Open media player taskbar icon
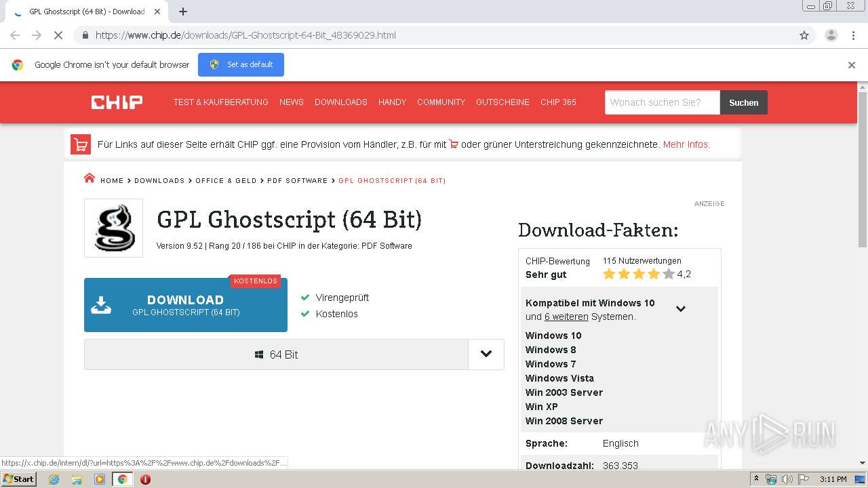Image resolution: width=868 pixels, height=488 pixels. click(x=100, y=479)
